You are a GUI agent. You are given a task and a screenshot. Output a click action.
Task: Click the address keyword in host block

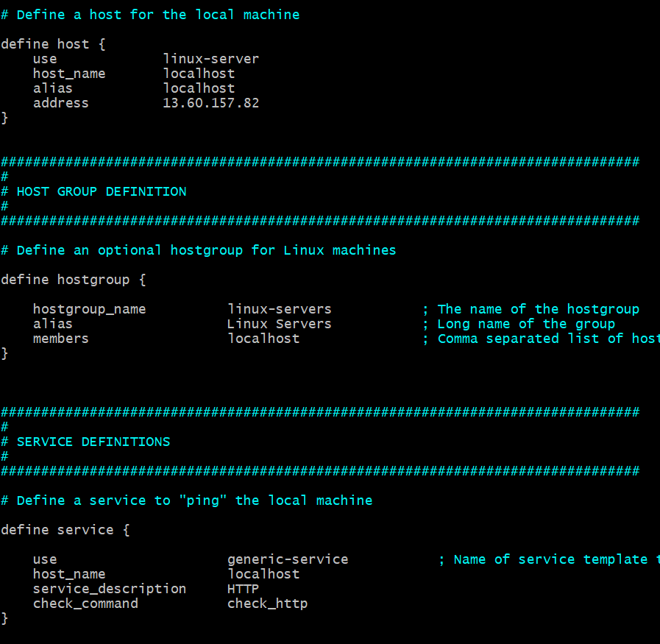pos(60,103)
